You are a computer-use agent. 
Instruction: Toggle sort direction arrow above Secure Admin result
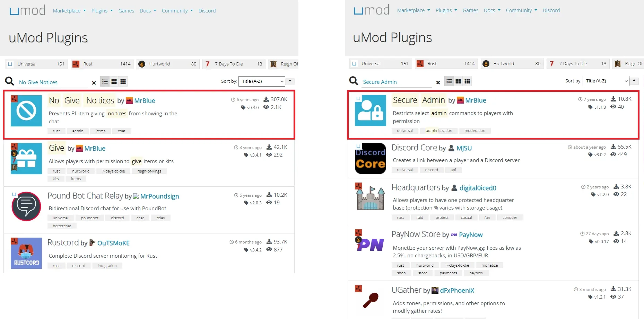(634, 81)
